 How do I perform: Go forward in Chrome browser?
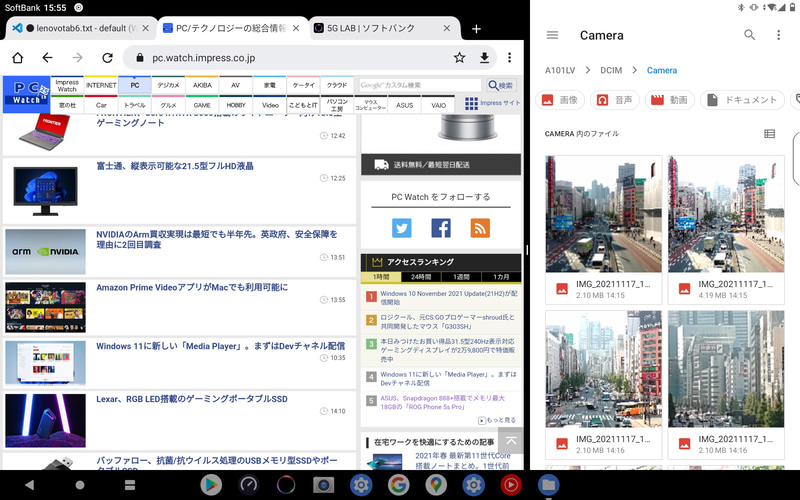(x=78, y=58)
